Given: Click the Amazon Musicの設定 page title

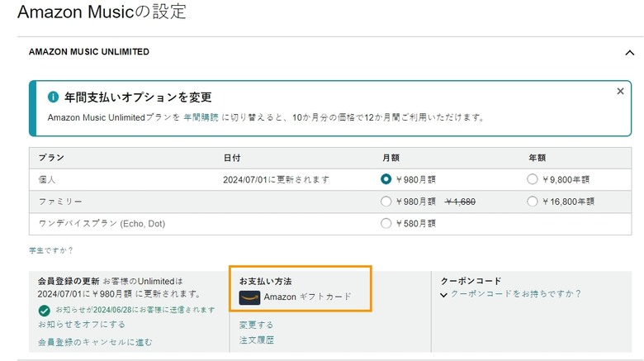Looking at the screenshot, I should [x=102, y=12].
